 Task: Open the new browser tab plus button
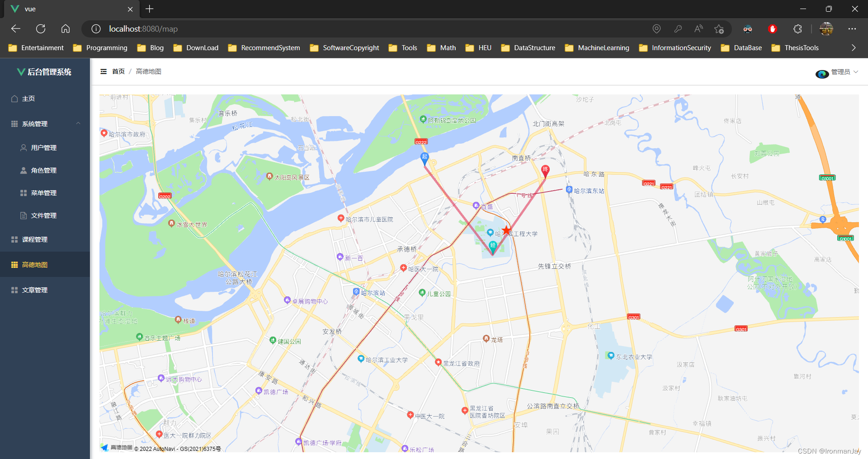(x=150, y=9)
